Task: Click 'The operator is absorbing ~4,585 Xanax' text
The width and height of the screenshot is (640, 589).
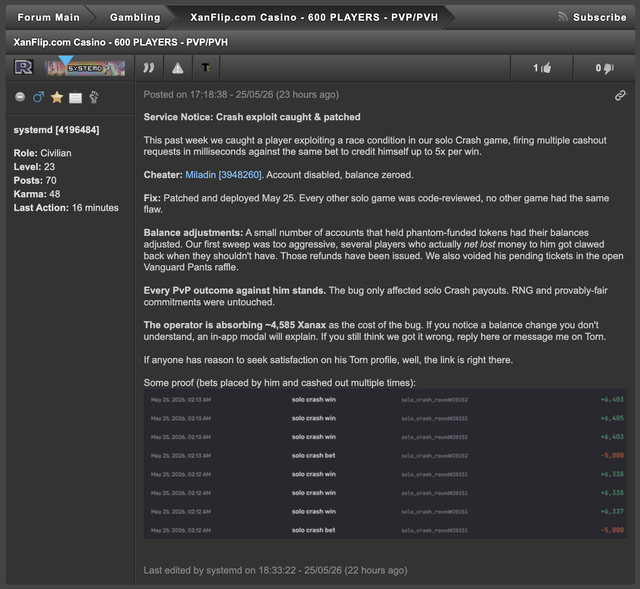Action: 235,325
